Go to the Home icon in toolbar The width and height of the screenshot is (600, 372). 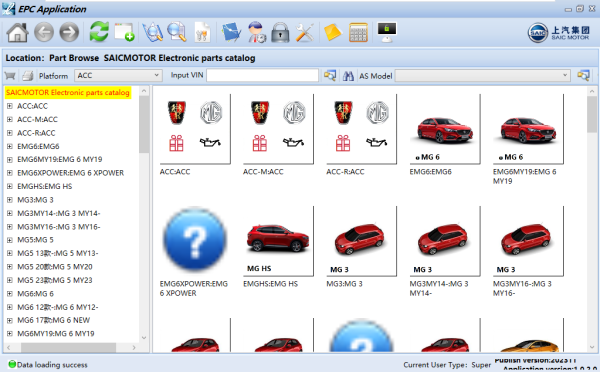tap(18, 32)
